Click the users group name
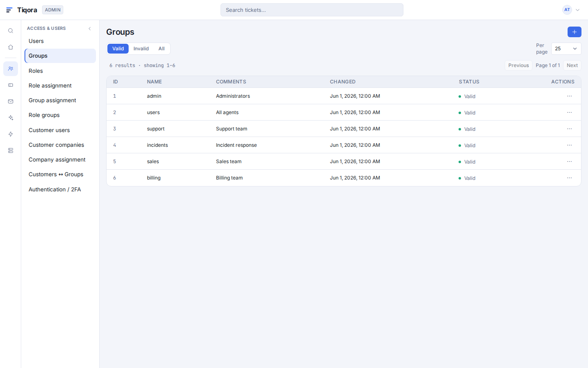Screen dimensions: 588x368 [153, 112]
